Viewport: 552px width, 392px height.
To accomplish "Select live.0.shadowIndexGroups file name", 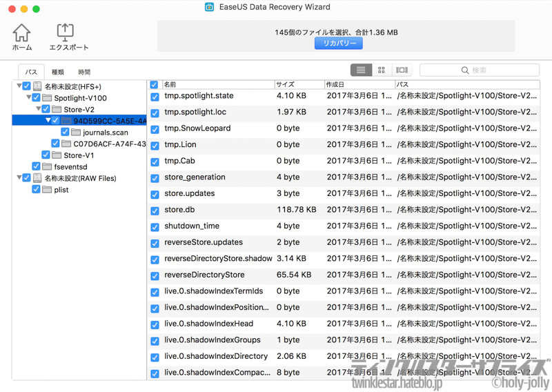I will tap(213, 340).
